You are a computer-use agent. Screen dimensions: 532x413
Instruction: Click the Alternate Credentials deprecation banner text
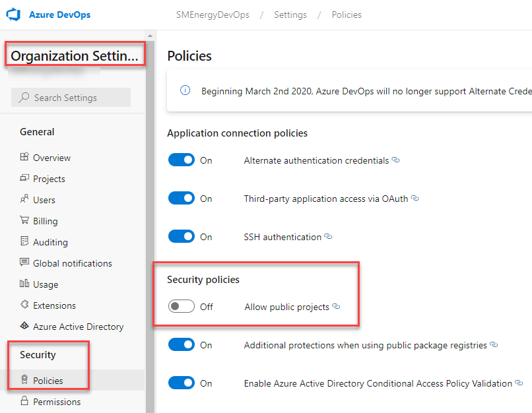click(x=366, y=91)
